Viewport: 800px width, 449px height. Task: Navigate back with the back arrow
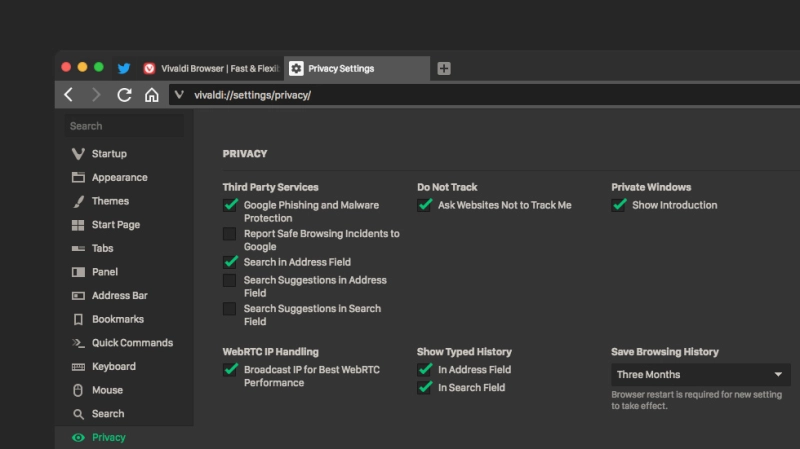68,95
